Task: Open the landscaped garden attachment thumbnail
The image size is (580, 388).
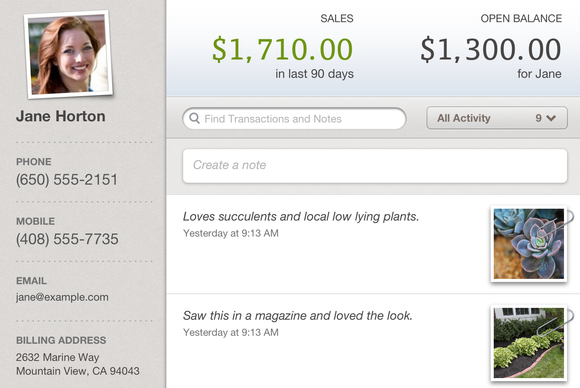Action: (529, 343)
